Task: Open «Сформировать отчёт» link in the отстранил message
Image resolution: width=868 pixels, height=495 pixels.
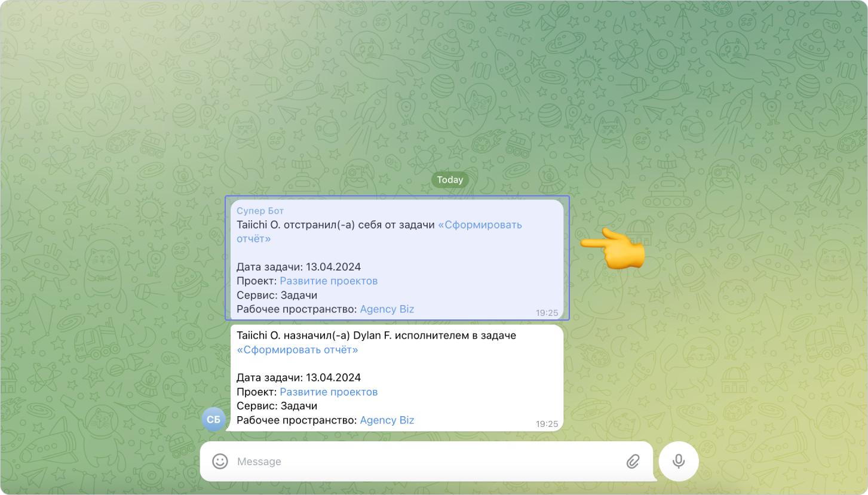Action: coord(480,225)
